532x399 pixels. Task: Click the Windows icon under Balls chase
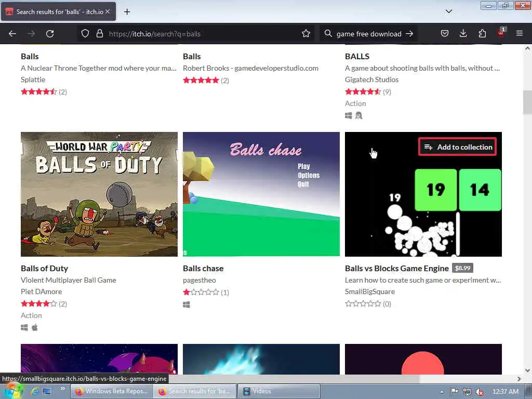pos(187,304)
